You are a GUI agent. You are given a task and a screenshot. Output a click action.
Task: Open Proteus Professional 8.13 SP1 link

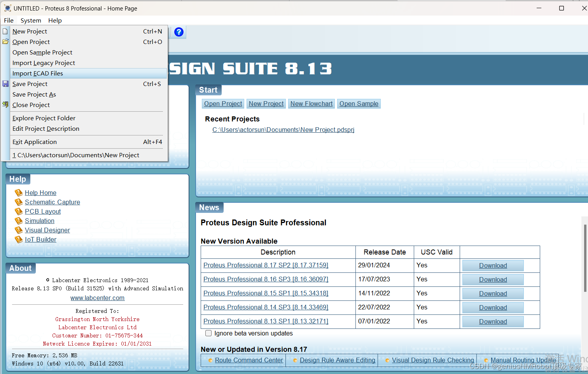click(266, 321)
